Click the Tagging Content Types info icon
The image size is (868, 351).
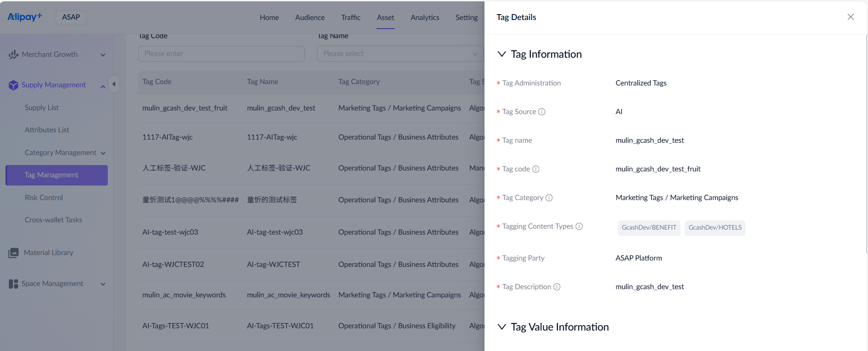coord(579,226)
